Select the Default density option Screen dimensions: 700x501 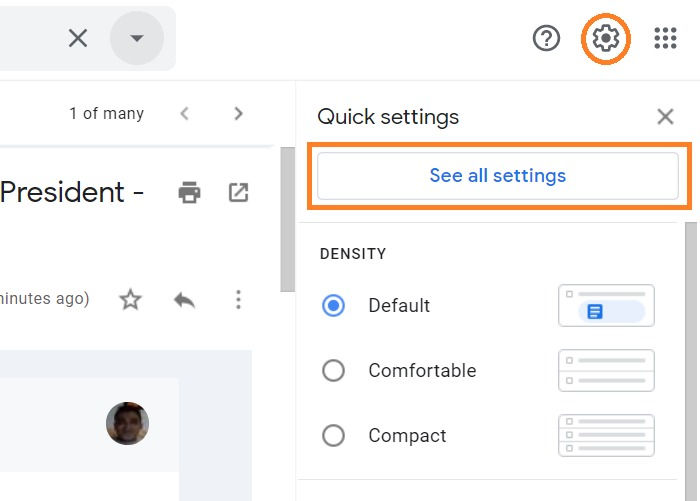point(333,306)
